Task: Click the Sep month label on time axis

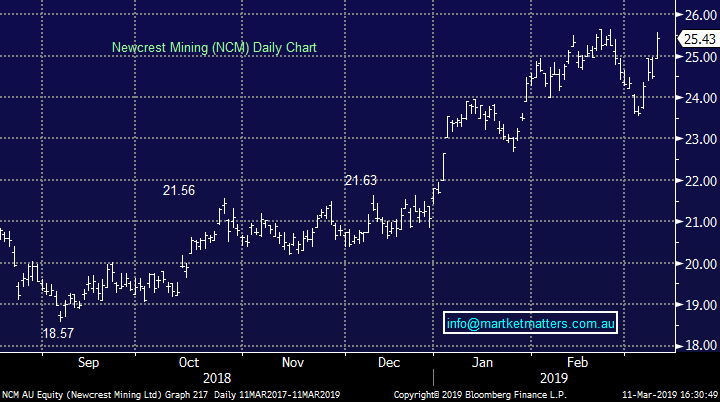Action: [x=88, y=362]
